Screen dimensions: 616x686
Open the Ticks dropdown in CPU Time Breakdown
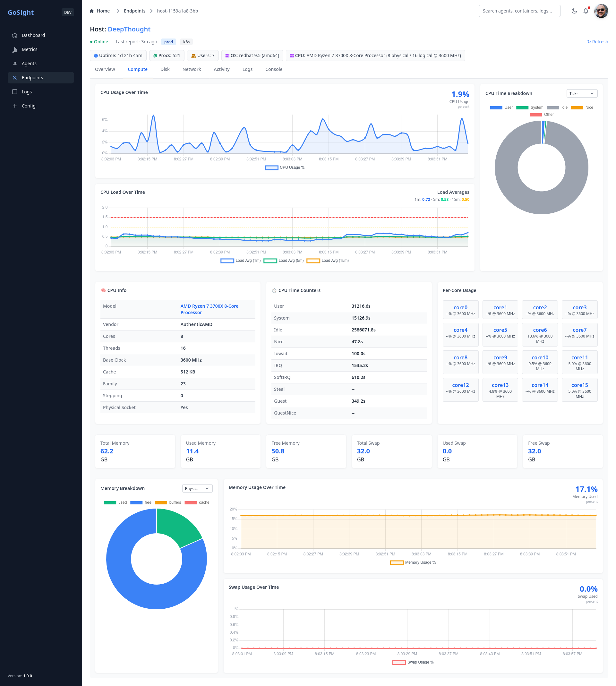click(581, 93)
